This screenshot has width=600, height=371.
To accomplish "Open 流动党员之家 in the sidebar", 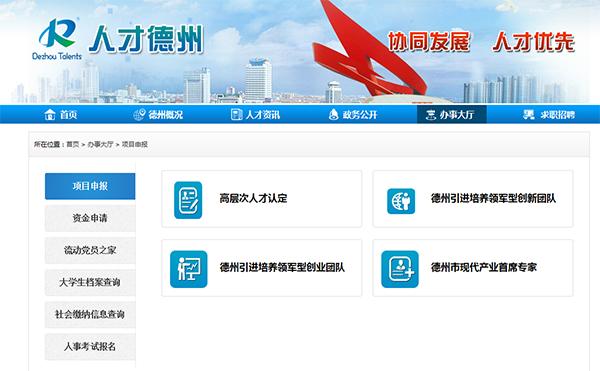I will point(90,251).
